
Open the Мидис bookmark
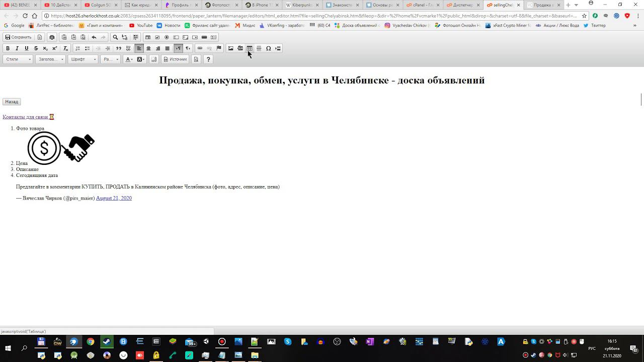(245, 25)
